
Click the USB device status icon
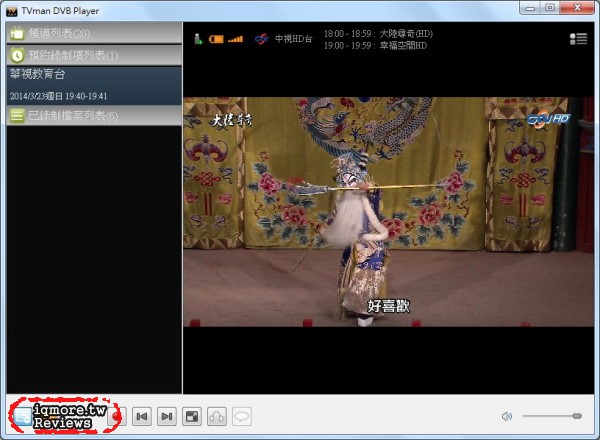[x=198, y=39]
